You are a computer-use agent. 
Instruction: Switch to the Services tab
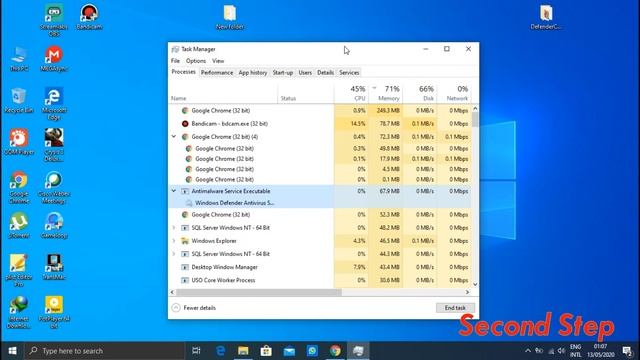349,73
